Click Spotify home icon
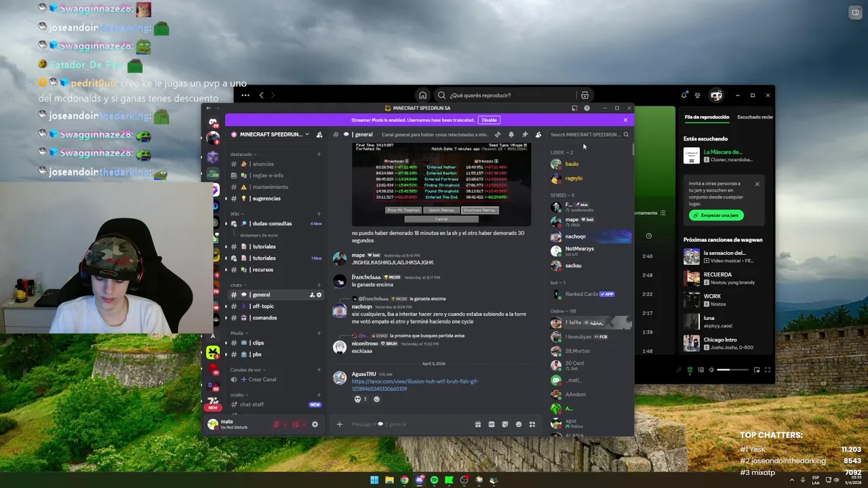868x488 pixels. [x=422, y=96]
